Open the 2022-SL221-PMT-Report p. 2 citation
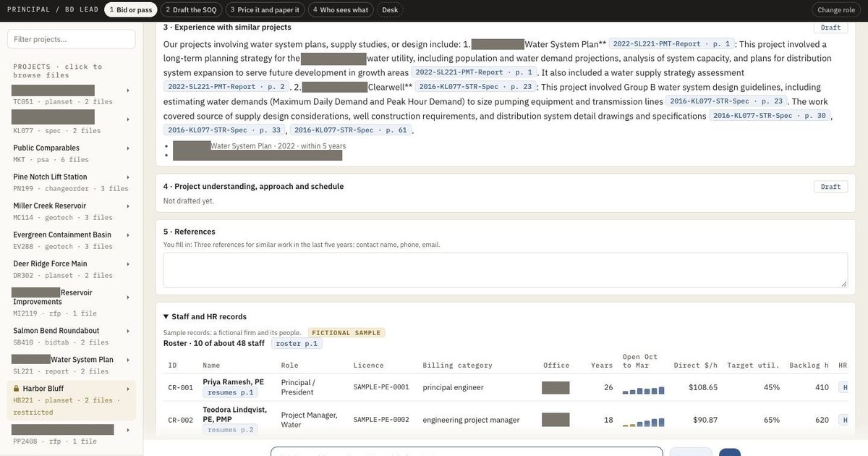The image size is (868, 456). (x=226, y=87)
